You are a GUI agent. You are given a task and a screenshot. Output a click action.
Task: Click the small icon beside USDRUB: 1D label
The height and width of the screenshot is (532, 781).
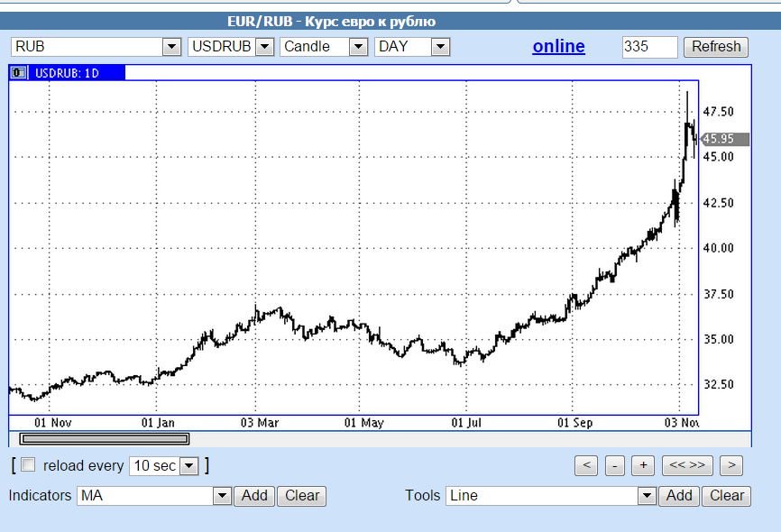pyautogui.click(x=19, y=73)
